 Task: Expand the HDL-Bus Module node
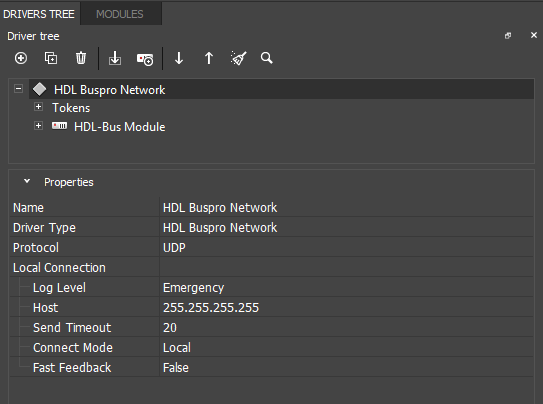click(x=38, y=126)
